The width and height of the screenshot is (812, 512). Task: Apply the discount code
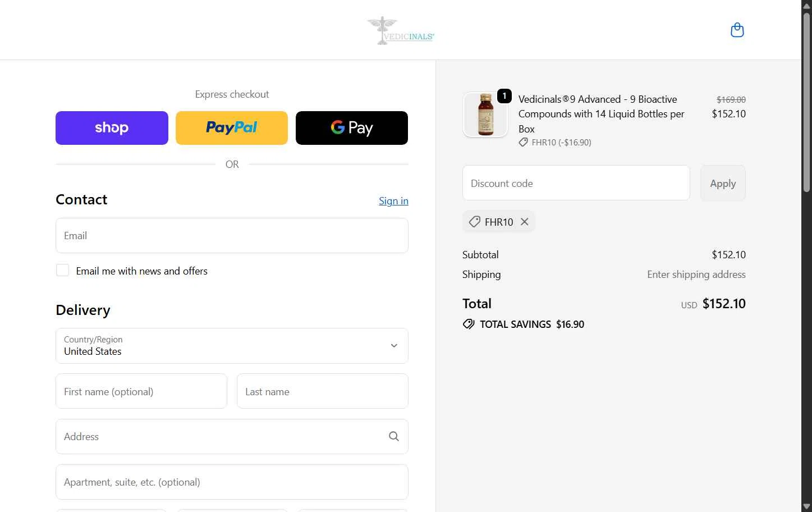pos(723,183)
